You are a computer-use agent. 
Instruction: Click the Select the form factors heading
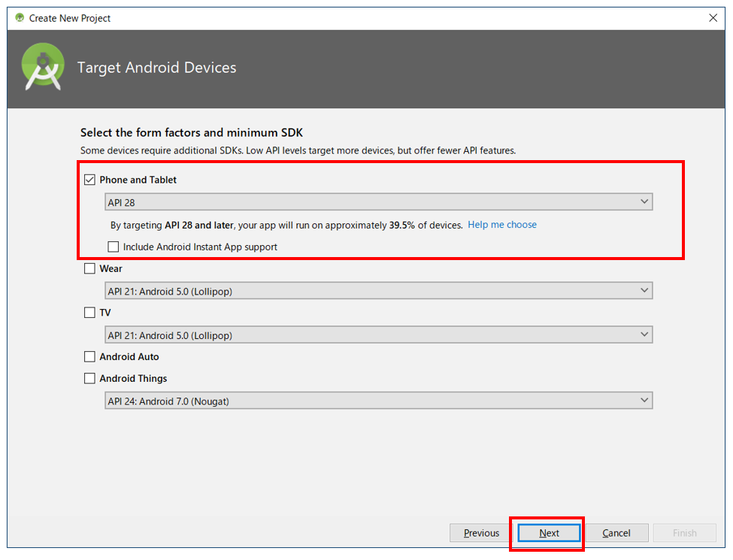coord(192,133)
